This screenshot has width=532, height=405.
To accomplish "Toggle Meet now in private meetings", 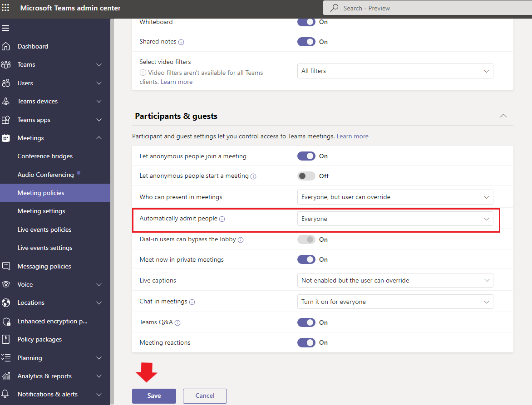I will pyautogui.click(x=306, y=259).
